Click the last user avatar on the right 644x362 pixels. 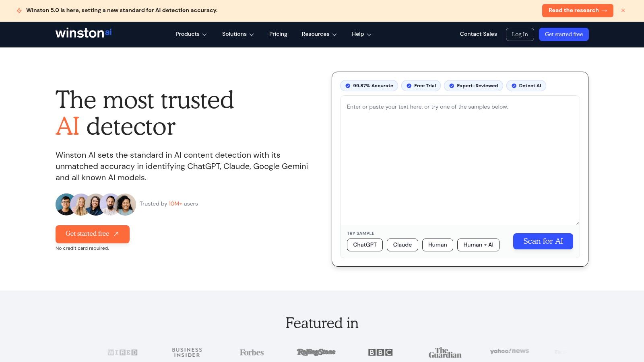pos(126,204)
